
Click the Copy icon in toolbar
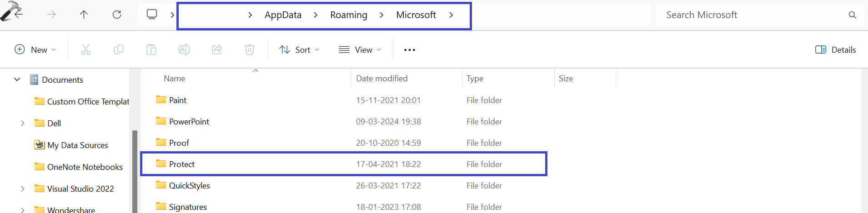(118, 50)
